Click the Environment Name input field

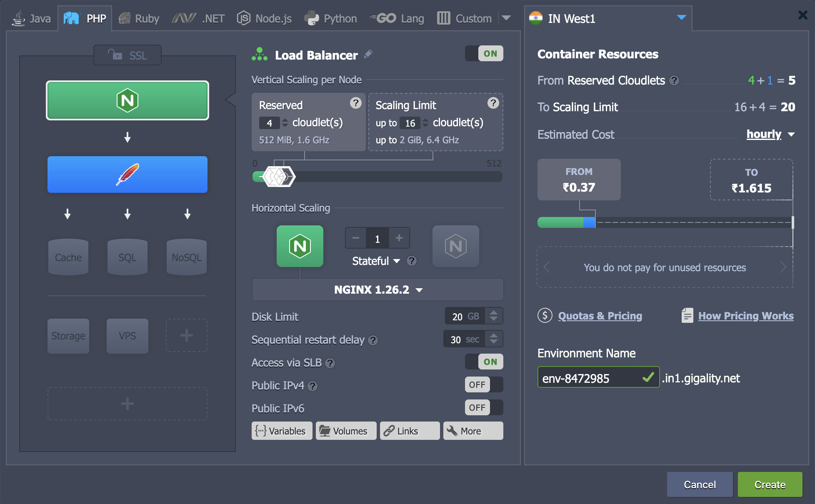(598, 377)
